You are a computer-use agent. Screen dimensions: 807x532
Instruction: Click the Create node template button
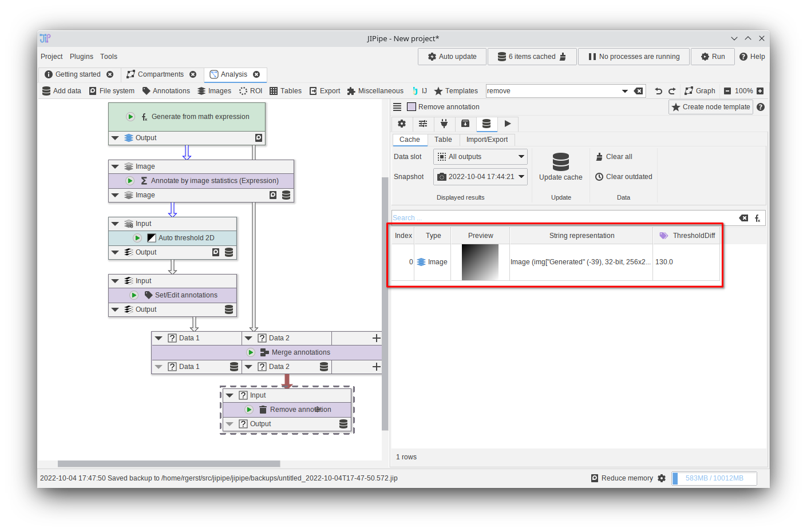pos(710,107)
